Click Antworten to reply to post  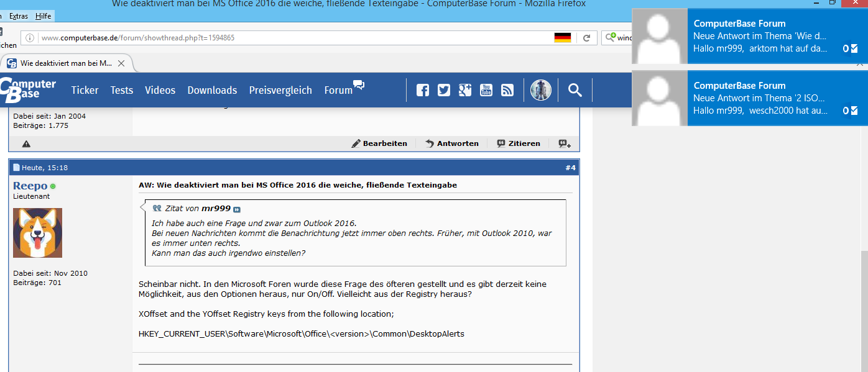coord(452,143)
